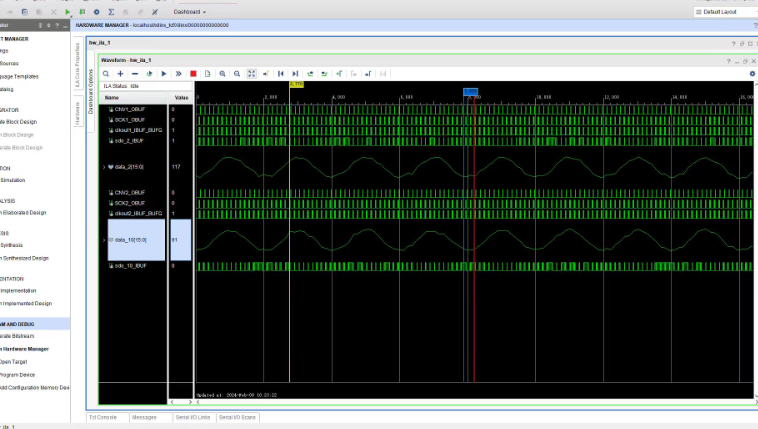The height and width of the screenshot is (429, 758).
Task: Click the green Program Device icon in main toolbar
Action: coord(82,12)
